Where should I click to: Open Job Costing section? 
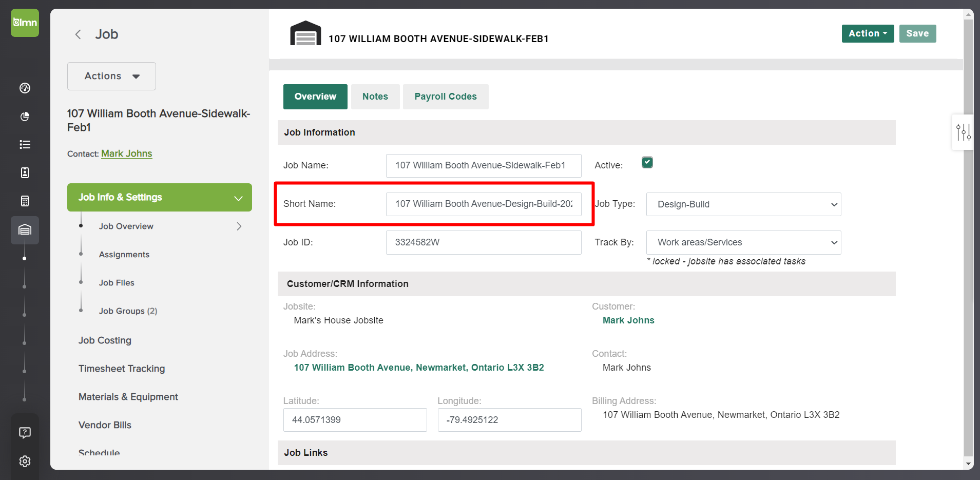click(x=105, y=340)
